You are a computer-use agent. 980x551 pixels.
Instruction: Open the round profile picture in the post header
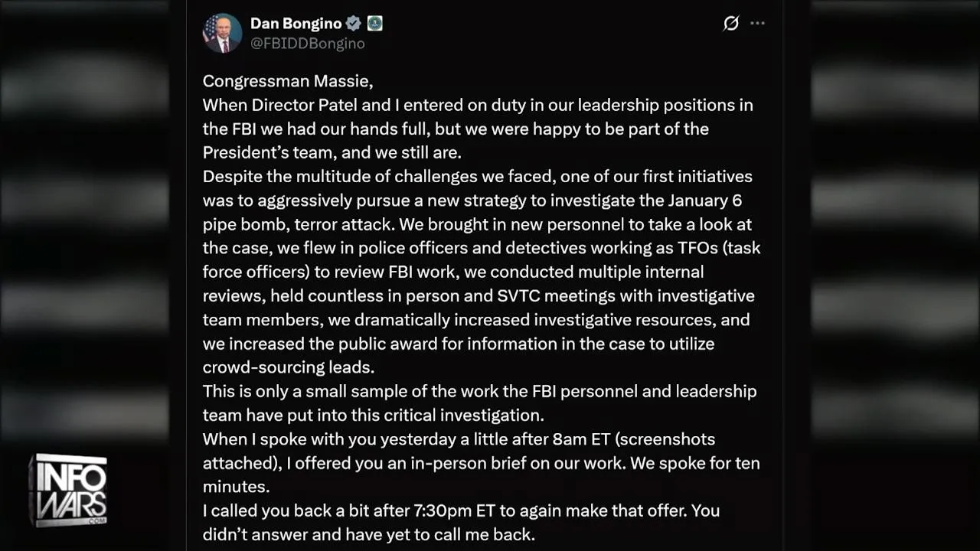click(222, 33)
